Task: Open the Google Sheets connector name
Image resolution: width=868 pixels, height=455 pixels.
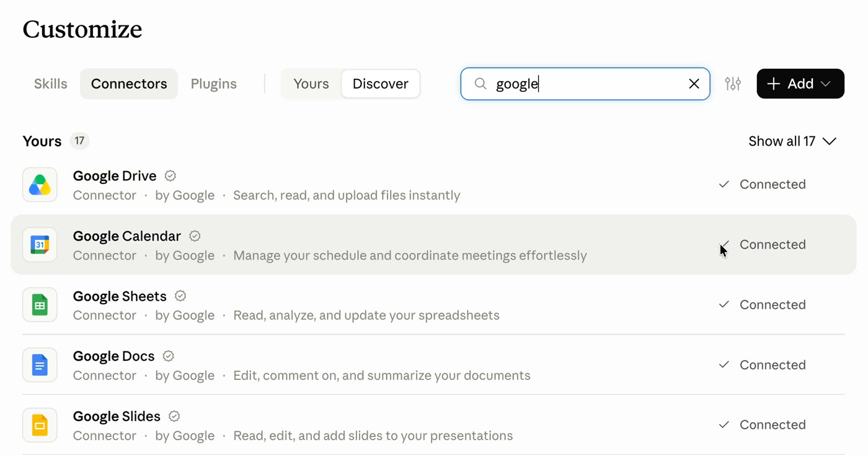Action: tap(120, 296)
